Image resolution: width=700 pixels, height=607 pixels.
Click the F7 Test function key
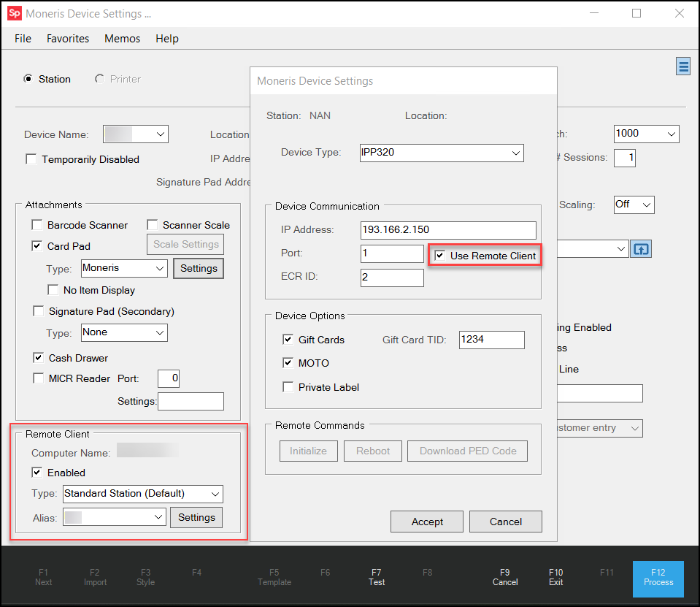point(377,578)
